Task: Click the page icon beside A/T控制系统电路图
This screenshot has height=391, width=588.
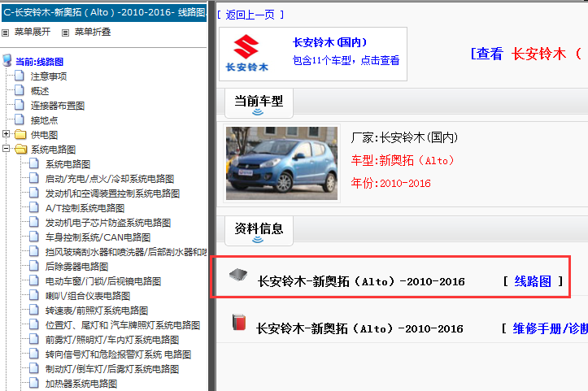Action: (34, 207)
